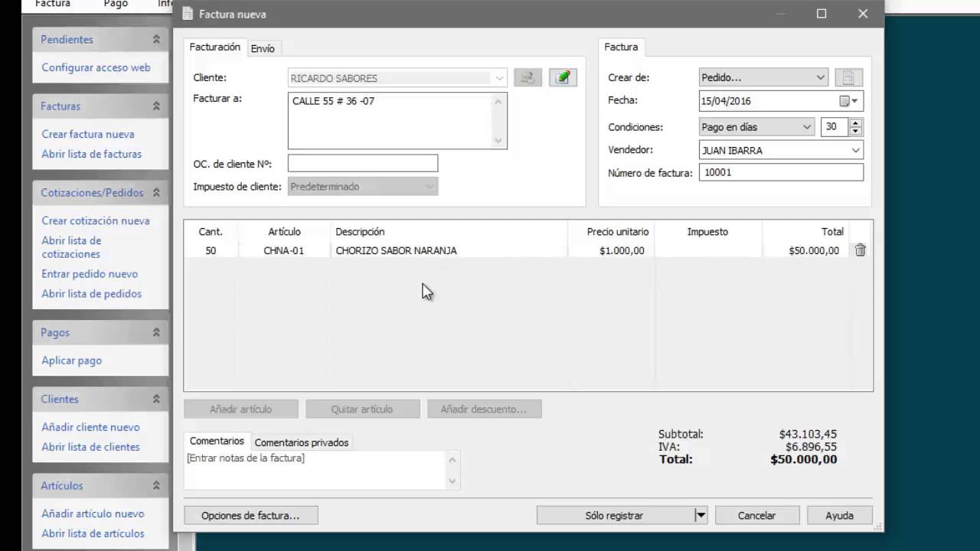Select the Factura tab
Viewport: 980px width, 551px height.
pyautogui.click(x=621, y=47)
